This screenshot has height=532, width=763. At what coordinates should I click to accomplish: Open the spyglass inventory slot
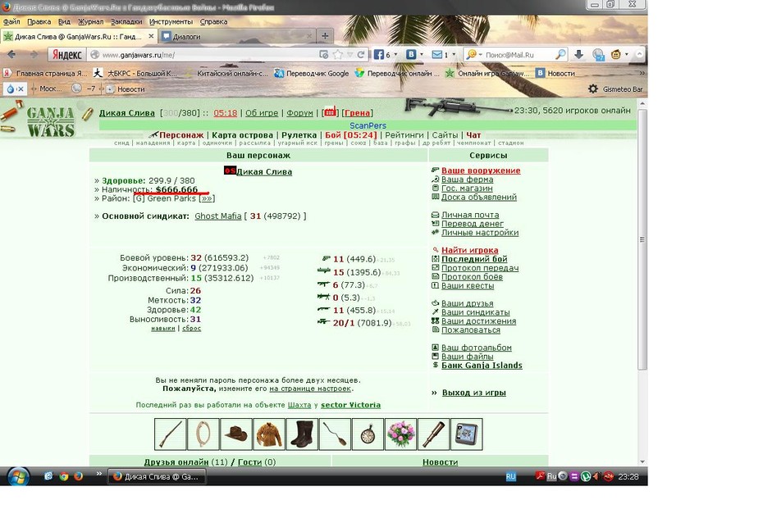pos(433,434)
